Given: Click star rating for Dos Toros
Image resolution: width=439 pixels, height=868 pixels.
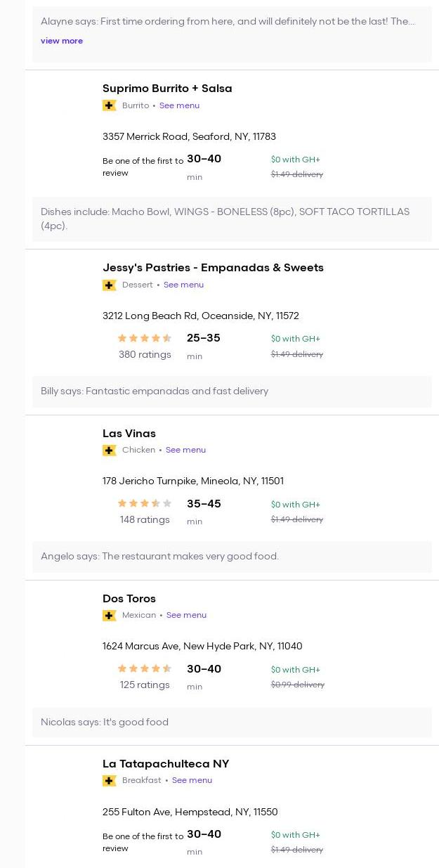Looking at the screenshot, I should [x=145, y=668].
